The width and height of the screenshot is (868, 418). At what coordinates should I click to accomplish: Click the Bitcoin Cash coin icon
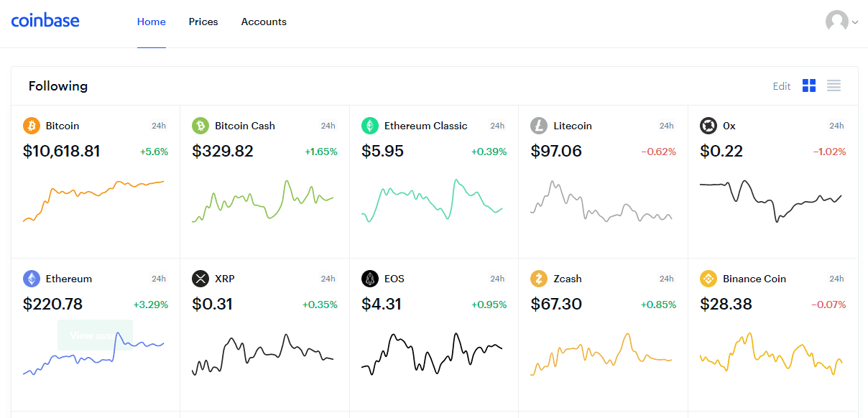click(x=200, y=126)
